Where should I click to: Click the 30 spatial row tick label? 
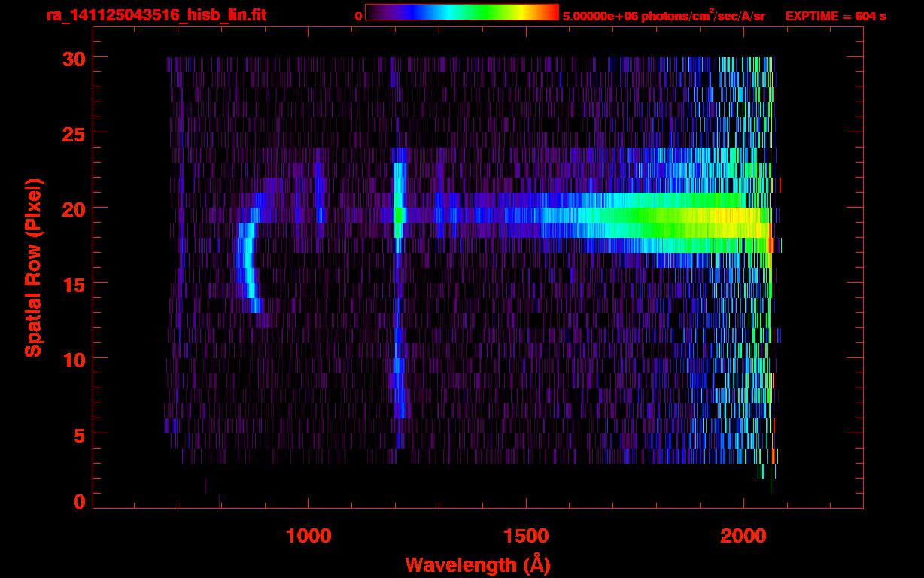tap(73, 58)
